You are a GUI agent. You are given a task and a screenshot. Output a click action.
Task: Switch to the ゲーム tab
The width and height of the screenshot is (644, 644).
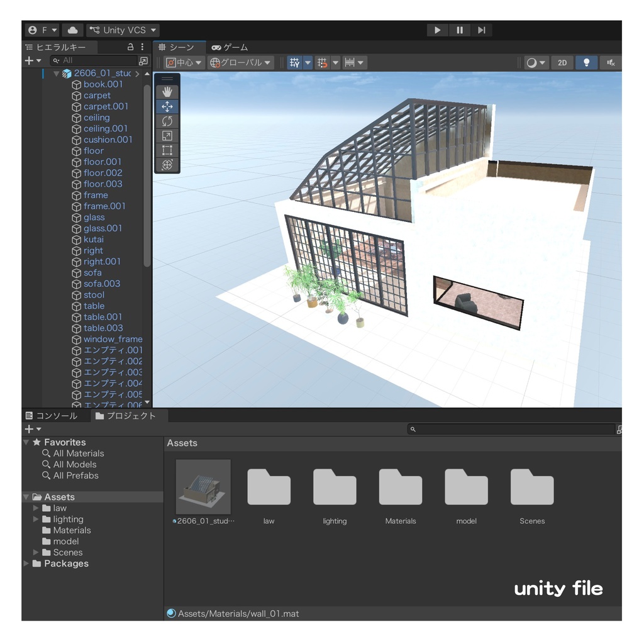click(230, 47)
